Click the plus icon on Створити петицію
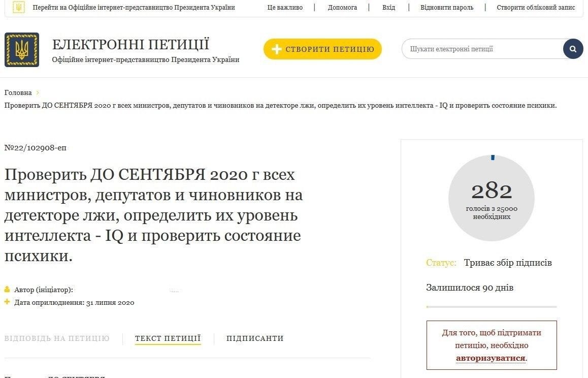This screenshot has height=378, width=588. [276, 49]
